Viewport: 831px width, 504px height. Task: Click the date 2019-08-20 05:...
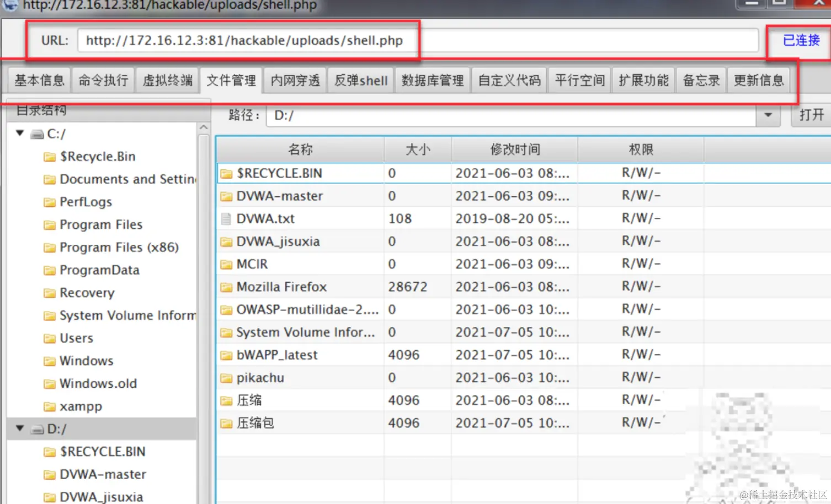pos(513,219)
